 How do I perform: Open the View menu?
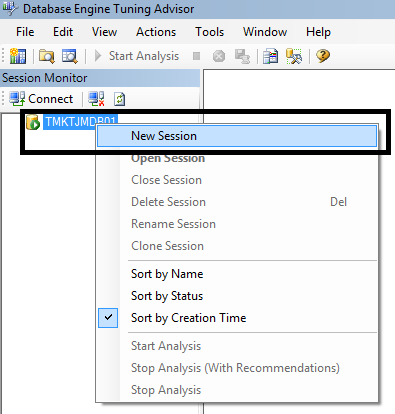(105, 32)
